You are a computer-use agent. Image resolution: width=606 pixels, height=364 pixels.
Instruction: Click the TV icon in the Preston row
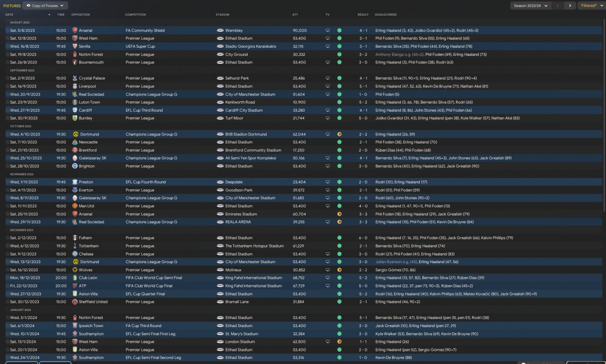pyautogui.click(x=328, y=182)
